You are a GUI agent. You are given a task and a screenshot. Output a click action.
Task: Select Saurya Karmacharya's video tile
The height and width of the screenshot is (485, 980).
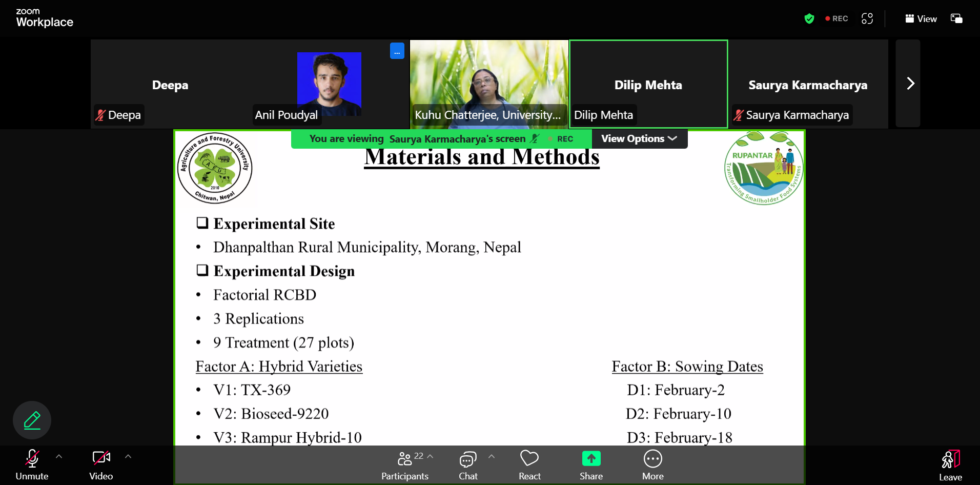point(808,84)
